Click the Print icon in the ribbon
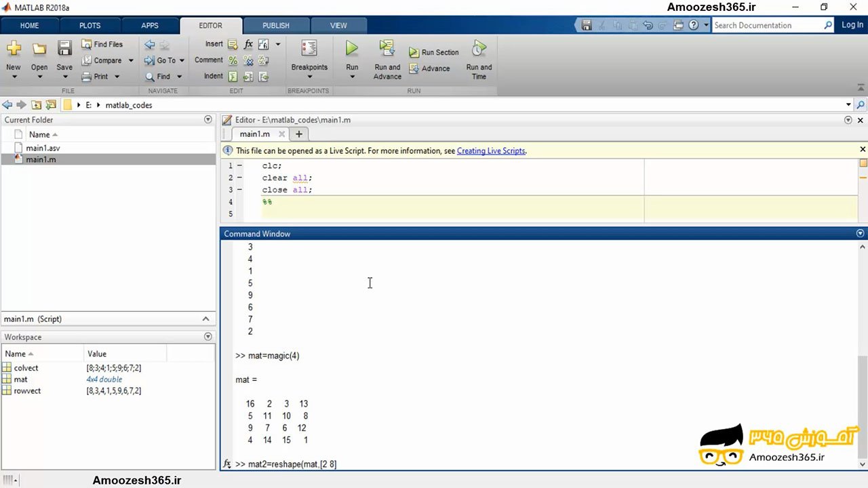This screenshot has width=868, height=488. [87, 77]
